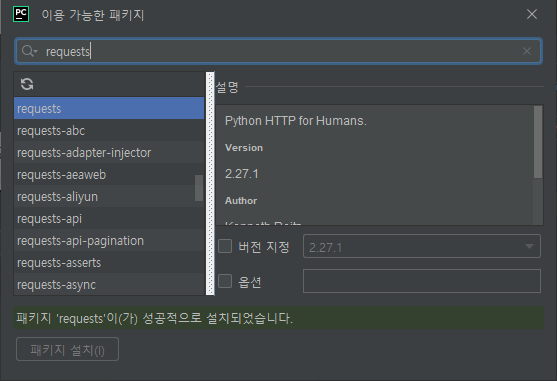Select requests-api-pagination package
Viewport: 557px width, 381px height.
[109, 240]
